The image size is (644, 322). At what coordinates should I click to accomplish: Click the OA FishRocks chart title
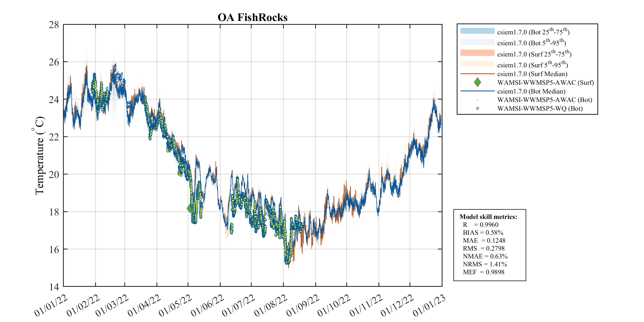[252, 17]
